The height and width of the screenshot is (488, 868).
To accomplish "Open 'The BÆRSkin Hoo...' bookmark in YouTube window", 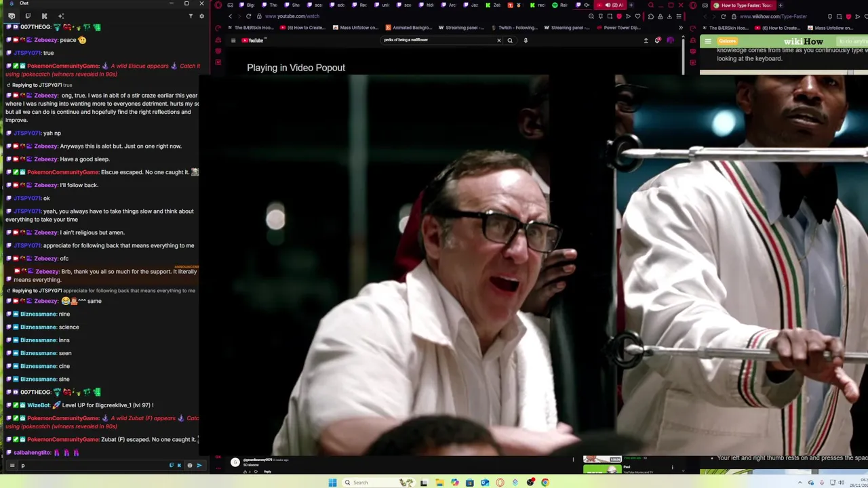I will pyautogui.click(x=250, y=28).
